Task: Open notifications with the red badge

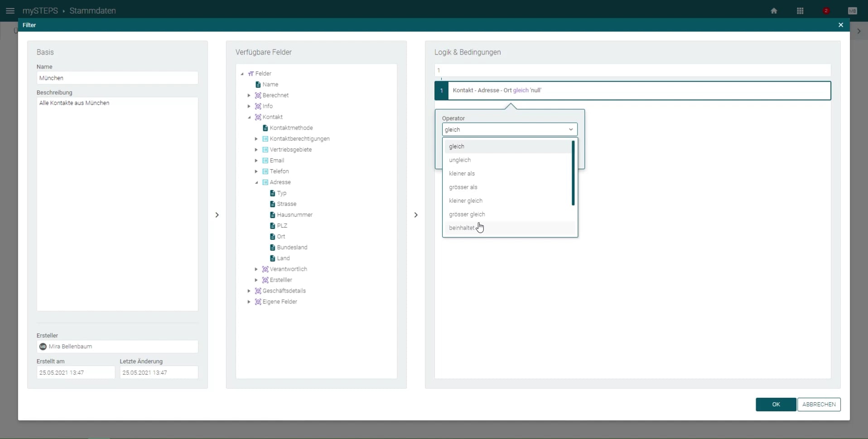Action: pyautogui.click(x=825, y=10)
